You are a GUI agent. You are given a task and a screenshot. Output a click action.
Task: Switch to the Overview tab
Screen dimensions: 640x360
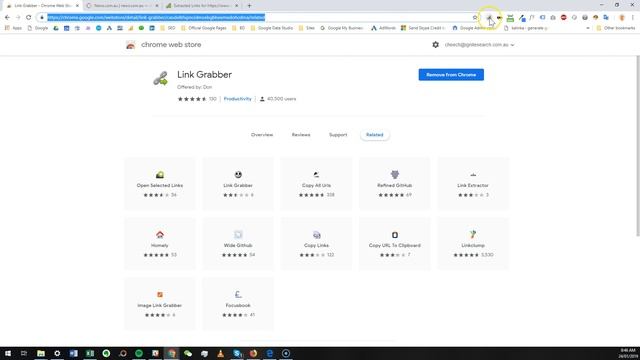pos(262,135)
